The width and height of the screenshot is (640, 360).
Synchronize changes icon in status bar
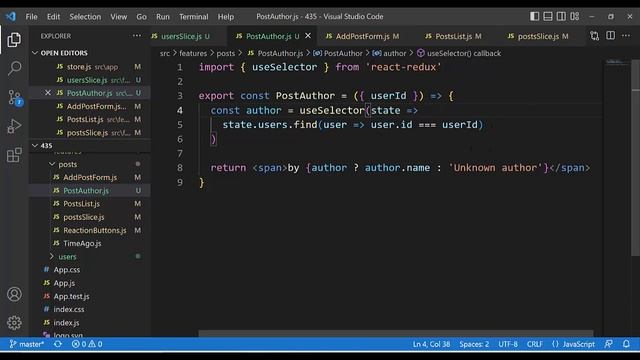(x=58, y=344)
